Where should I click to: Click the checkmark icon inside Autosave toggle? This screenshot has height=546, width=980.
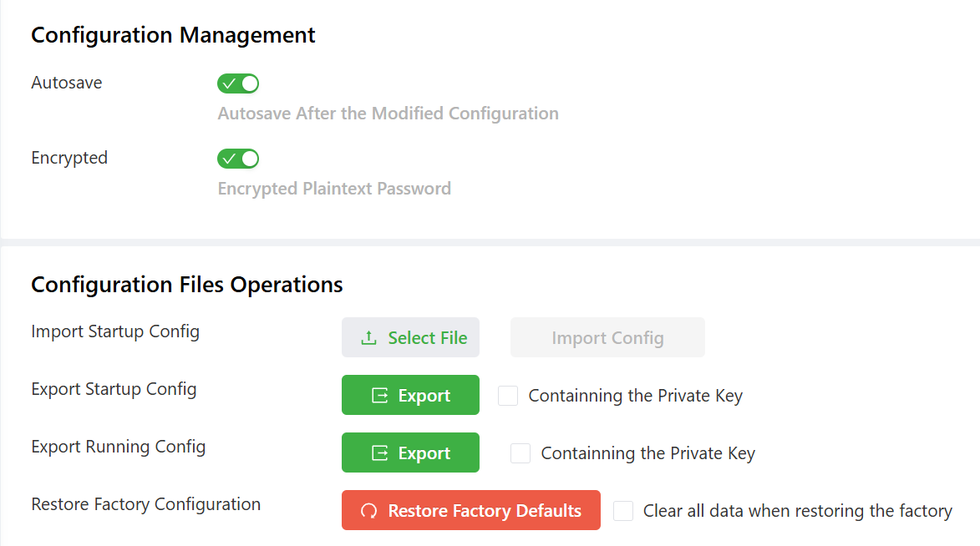(x=229, y=83)
